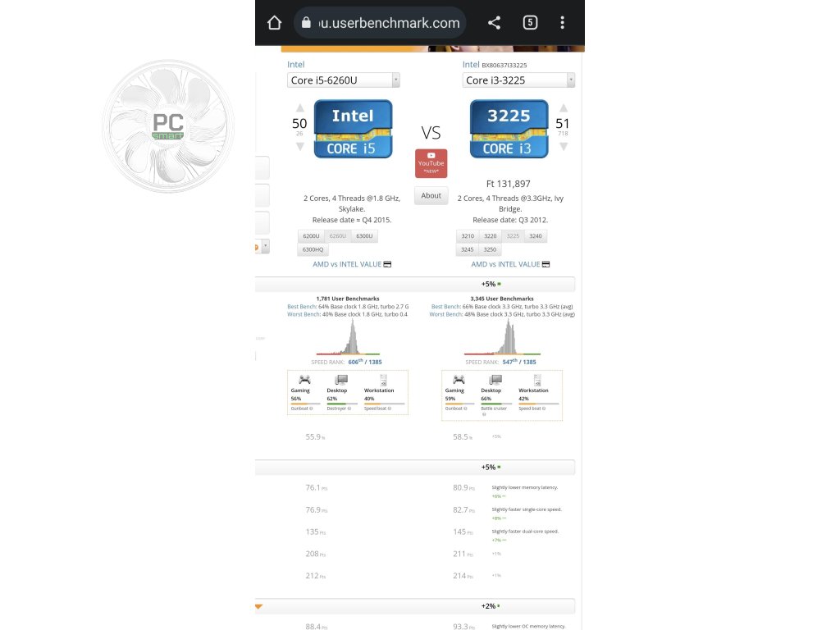The height and width of the screenshot is (630, 840).
Task: Click the orange triangle expander at section bottom
Action: [258, 606]
